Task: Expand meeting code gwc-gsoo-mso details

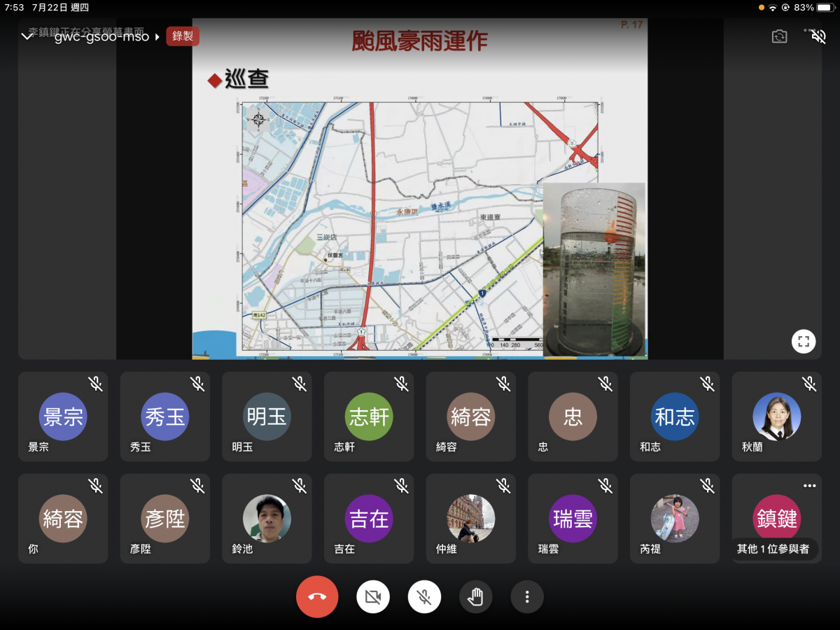Action: point(107,36)
